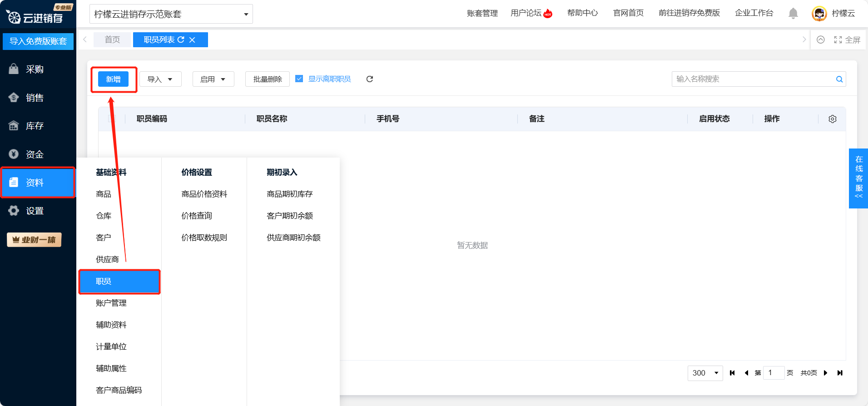The height and width of the screenshot is (406, 868).
Task: Open 前往进销存免费版 link
Action: pos(689,13)
